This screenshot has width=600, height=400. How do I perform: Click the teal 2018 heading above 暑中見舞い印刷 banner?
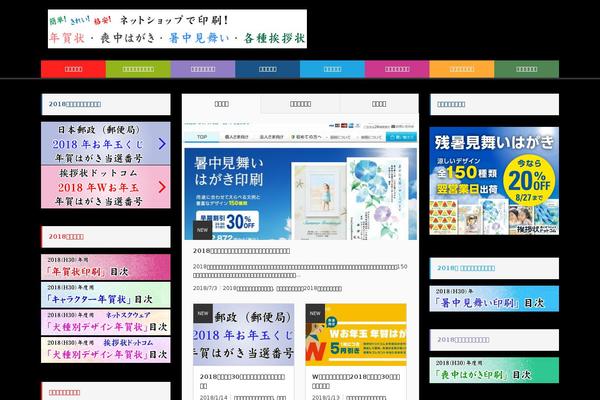tap(466, 268)
